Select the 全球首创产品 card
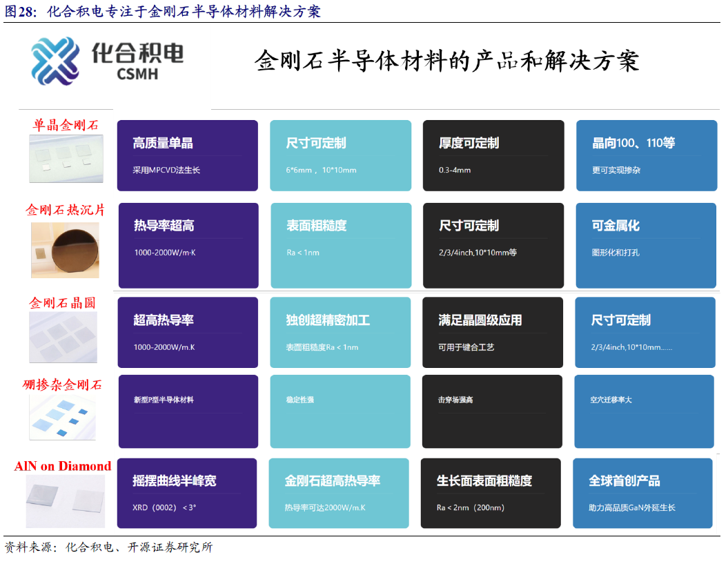 [x=642, y=493]
